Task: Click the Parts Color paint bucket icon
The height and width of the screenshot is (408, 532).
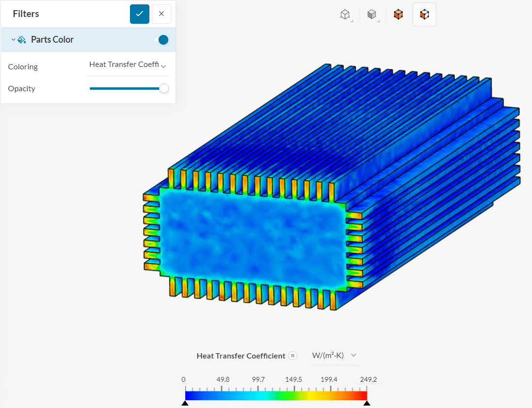Action: [22, 40]
